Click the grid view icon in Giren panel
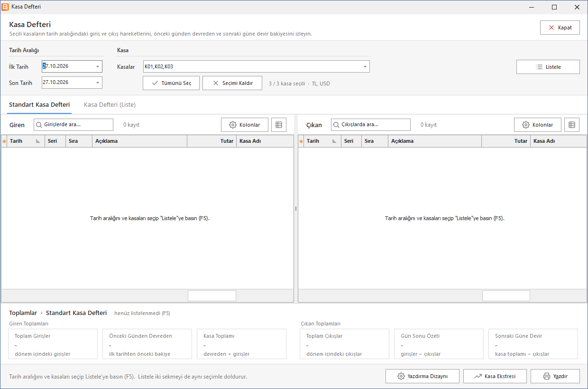 coord(279,125)
